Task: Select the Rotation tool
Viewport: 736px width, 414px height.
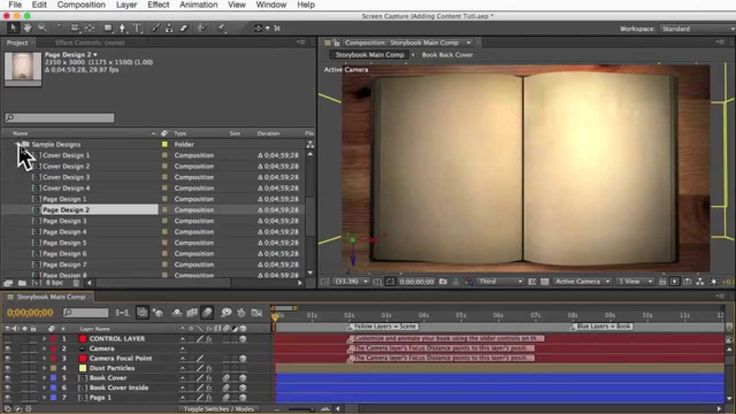Action: point(60,28)
